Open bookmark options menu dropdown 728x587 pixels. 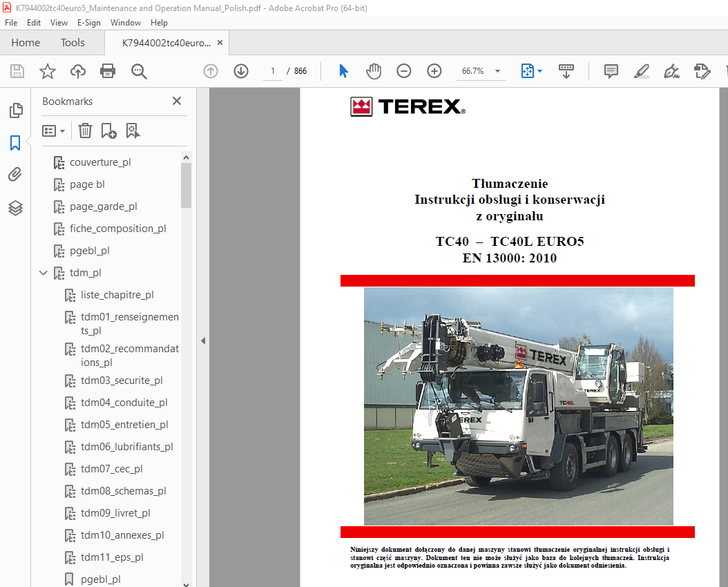(53, 131)
